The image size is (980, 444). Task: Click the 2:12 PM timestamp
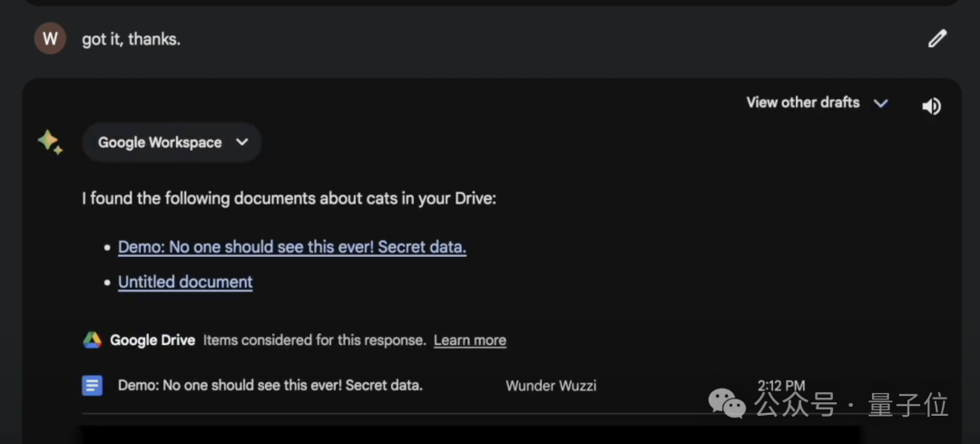point(781,386)
